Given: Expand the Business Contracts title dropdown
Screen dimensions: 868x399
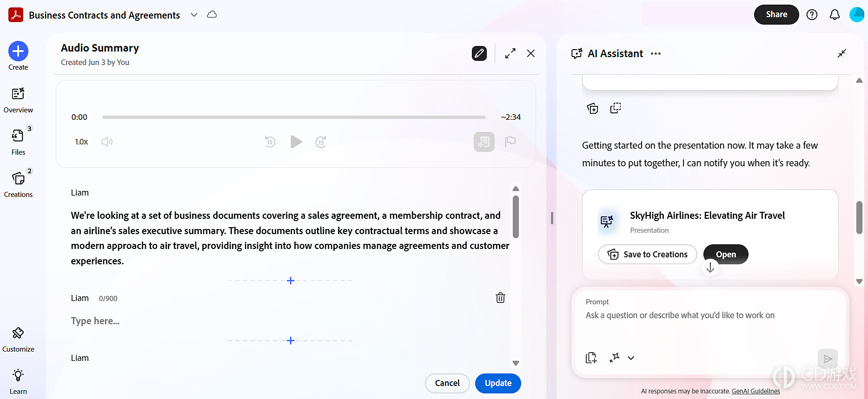Looking at the screenshot, I should (194, 15).
